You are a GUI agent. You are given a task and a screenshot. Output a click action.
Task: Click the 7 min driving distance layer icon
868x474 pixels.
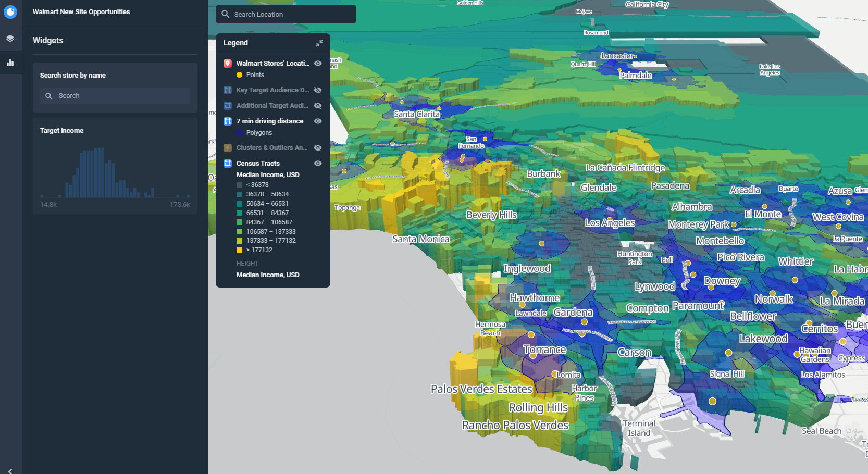227,121
